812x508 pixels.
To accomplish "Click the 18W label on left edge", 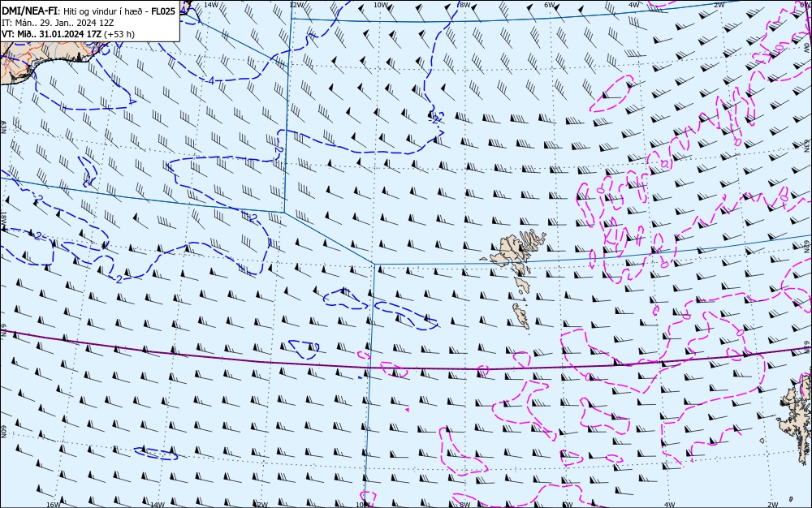I will [3, 219].
